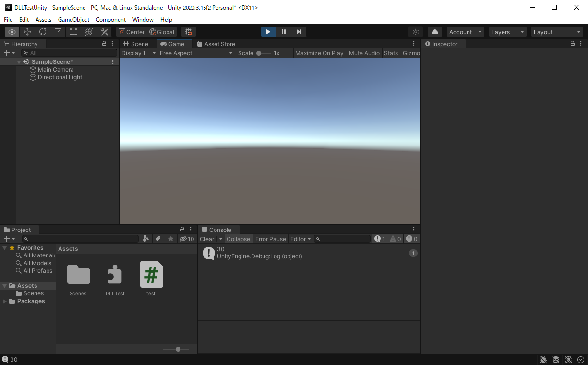Toggle error messages filter in Console

tap(412, 239)
